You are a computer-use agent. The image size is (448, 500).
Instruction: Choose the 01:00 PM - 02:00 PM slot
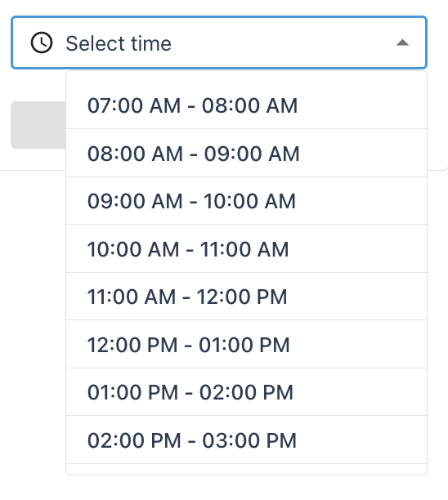click(x=246, y=392)
